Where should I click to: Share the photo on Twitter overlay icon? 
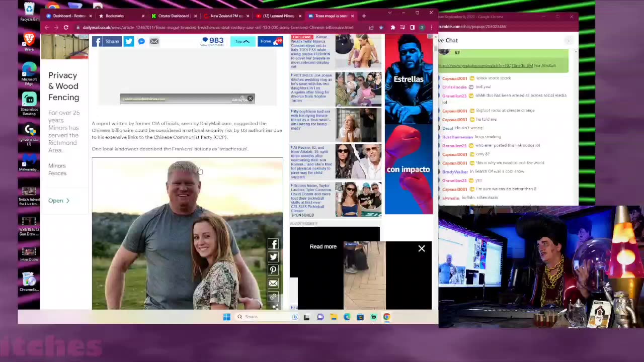(x=273, y=257)
